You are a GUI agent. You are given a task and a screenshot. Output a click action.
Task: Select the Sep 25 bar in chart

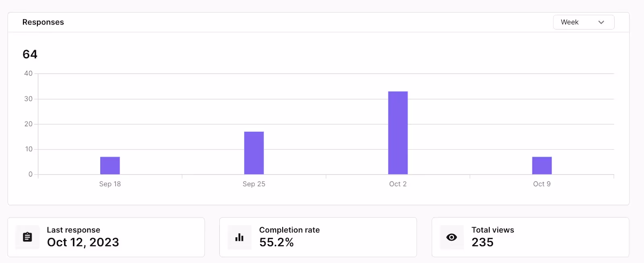[x=254, y=153]
